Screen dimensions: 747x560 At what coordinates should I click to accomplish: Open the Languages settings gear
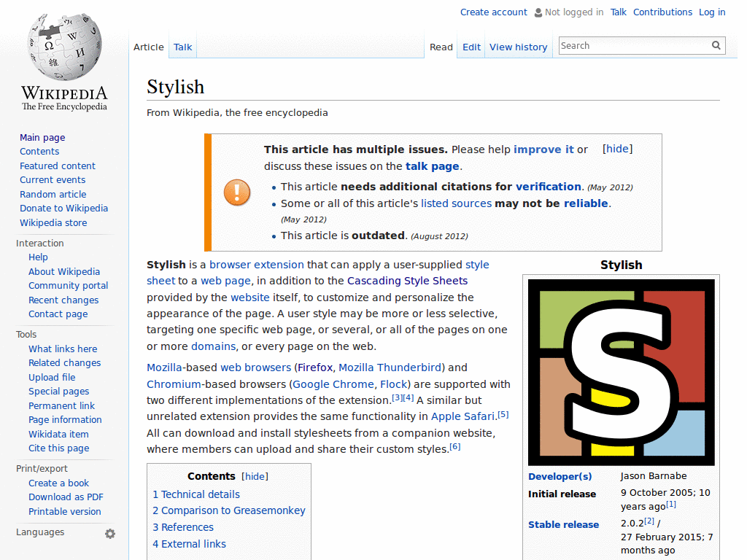tap(110, 533)
